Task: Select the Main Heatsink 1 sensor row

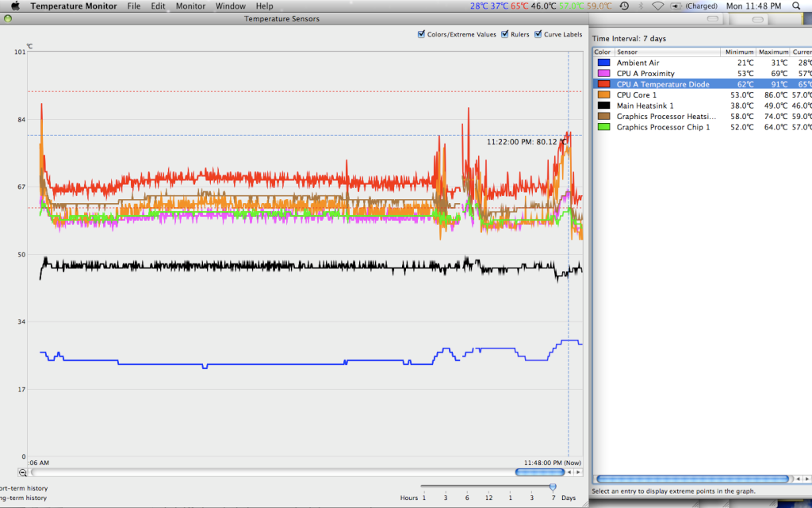Action: click(645, 106)
